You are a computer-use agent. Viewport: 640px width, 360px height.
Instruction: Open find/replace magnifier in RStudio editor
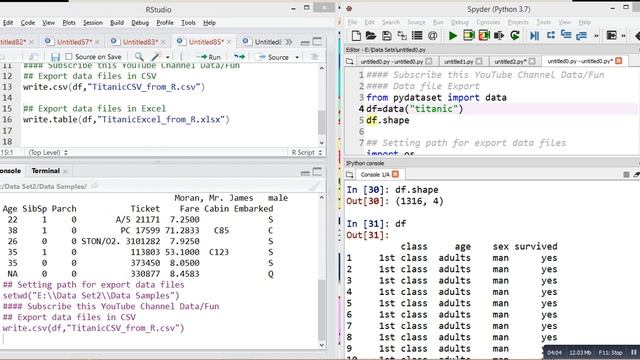click(139, 57)
